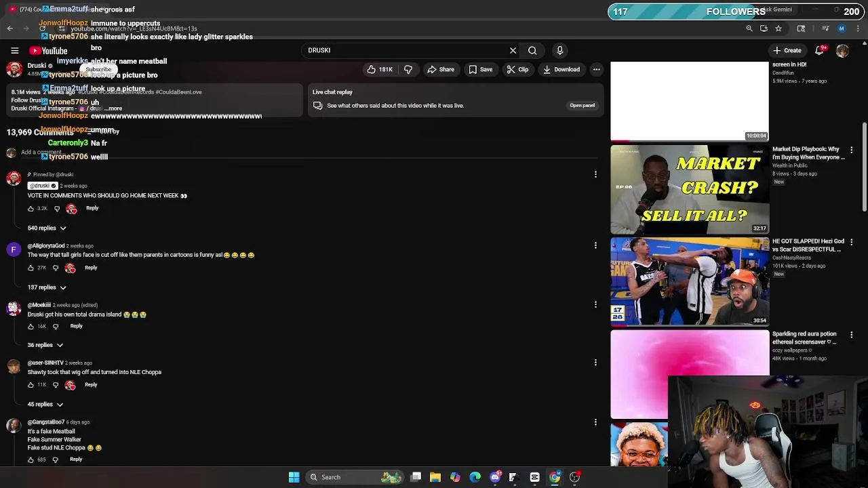This screenshot has width=868, height=488.
Task: Reply to the GangstaBoo7 comment
Action: click(76, 459)
